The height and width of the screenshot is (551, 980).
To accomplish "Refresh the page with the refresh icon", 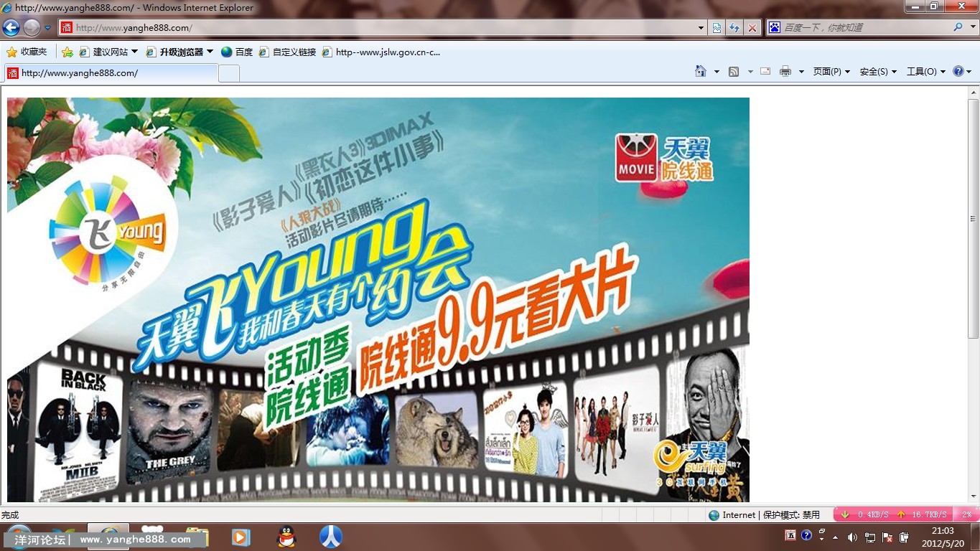I will click(734, 28).
